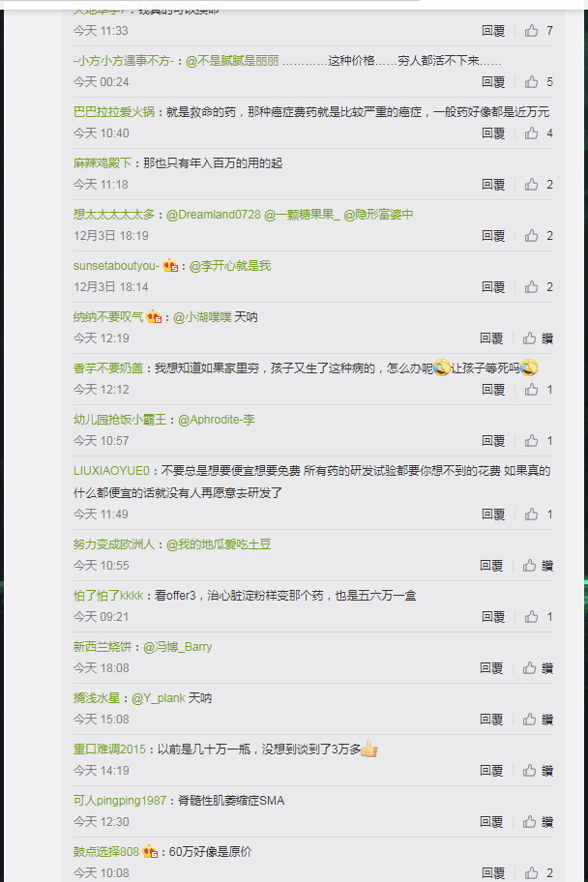
Task: Open mentioned user @冯博_Barry
Action: [177, 647]
